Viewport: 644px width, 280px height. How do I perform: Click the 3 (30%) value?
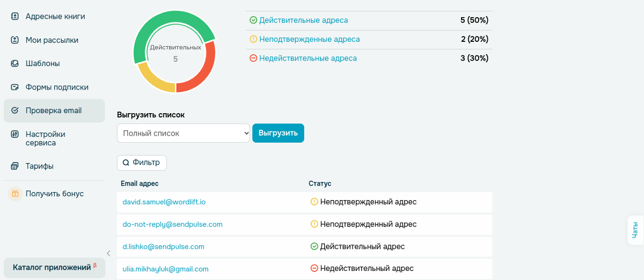click(x=474, y=58)
